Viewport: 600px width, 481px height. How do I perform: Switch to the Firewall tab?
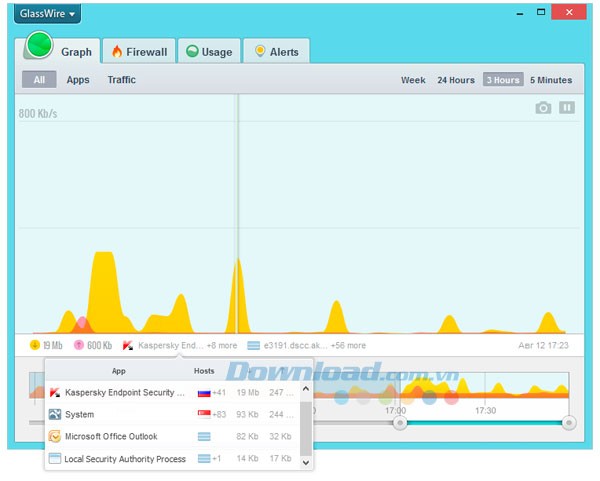[139, 52]
